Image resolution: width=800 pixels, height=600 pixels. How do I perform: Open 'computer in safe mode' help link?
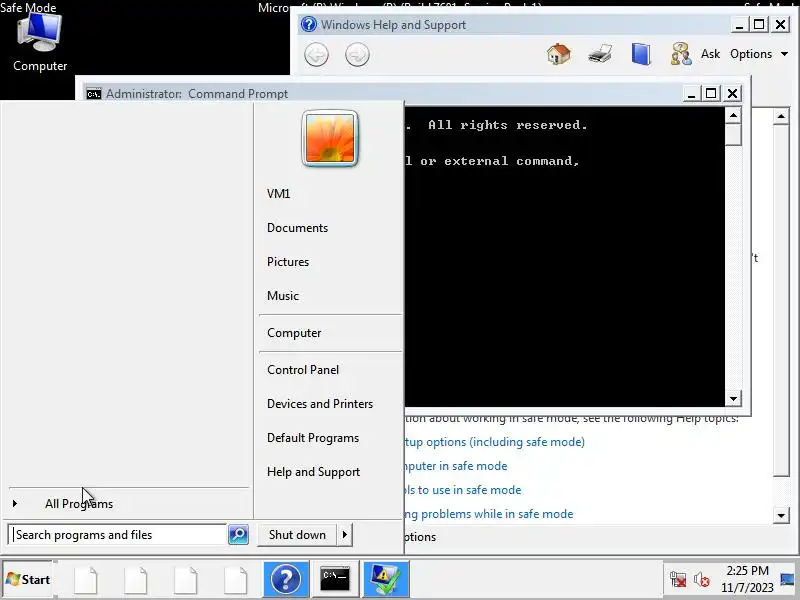(x=456, y=466)
